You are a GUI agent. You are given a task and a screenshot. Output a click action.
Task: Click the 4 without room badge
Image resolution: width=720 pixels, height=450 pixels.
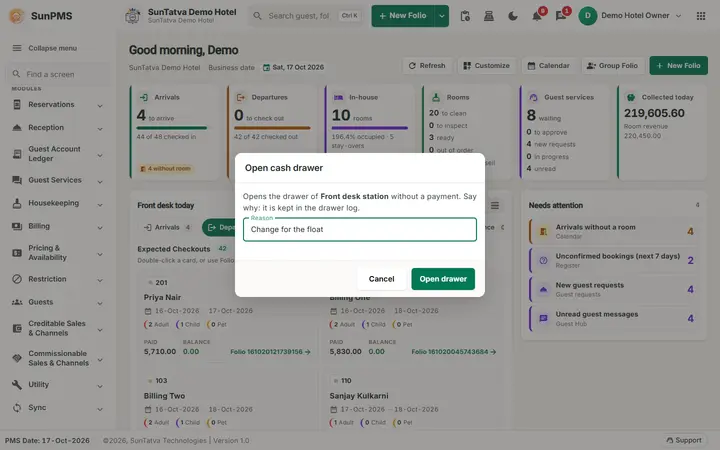coord(165,169)
